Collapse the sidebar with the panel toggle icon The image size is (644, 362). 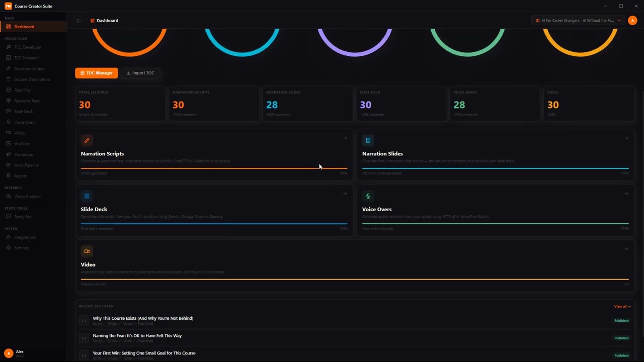click(78, 21)
